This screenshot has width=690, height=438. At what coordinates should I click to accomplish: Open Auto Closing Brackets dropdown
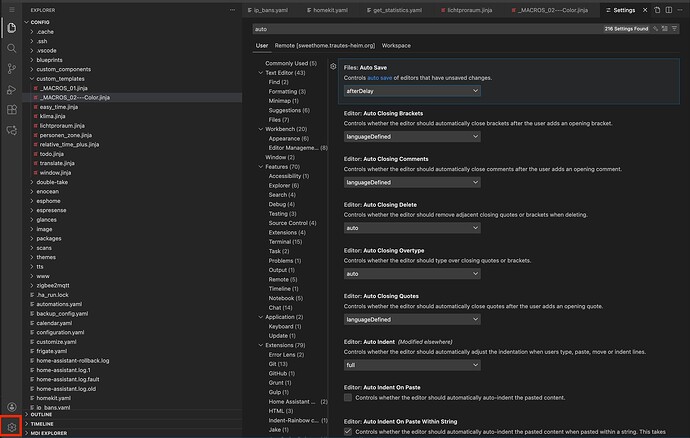click(412, 136)
